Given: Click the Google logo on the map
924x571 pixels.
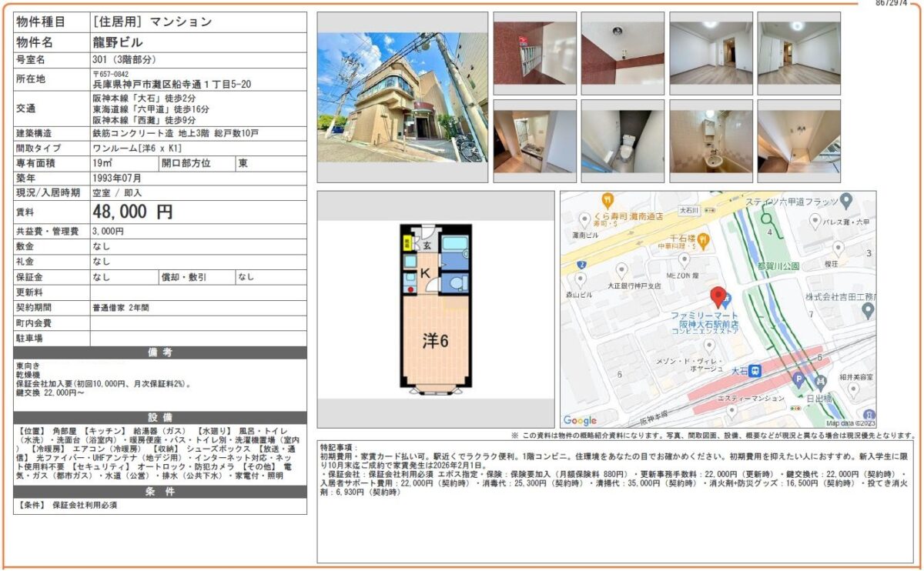Looking at the screenshot, I should click(580, 420).
